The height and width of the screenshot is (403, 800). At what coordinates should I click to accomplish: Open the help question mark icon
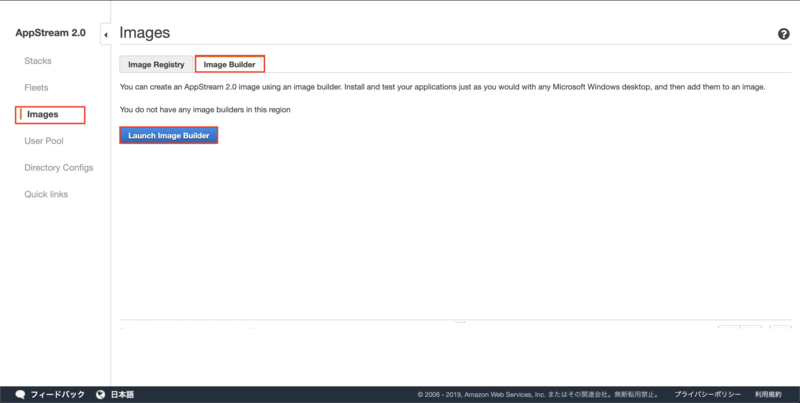[x=784, y=34]
